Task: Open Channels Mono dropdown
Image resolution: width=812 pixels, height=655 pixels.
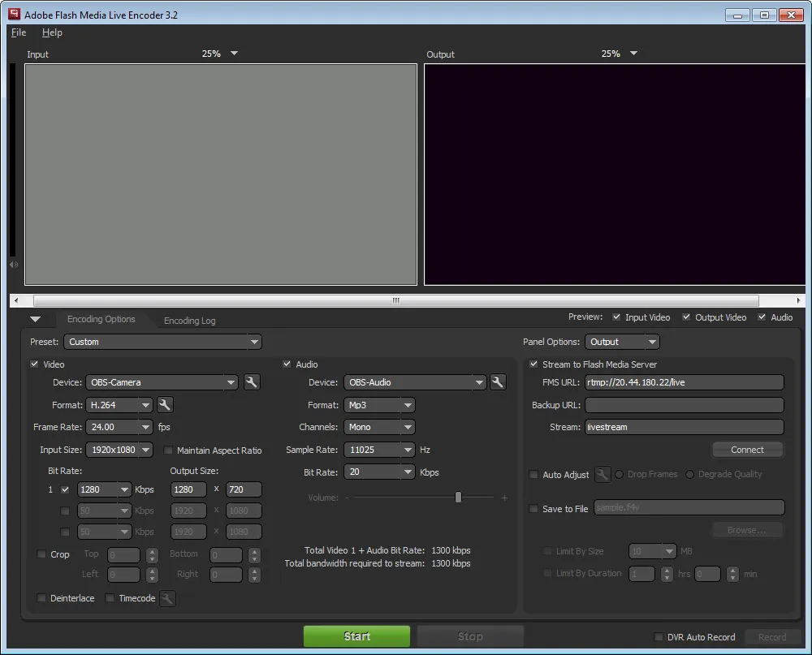Action: (379, 427)
